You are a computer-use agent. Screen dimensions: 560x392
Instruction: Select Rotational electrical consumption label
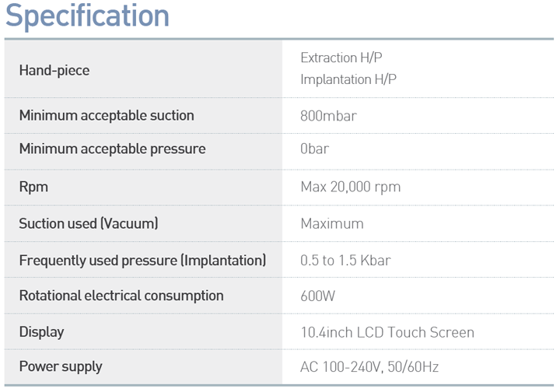121,296
